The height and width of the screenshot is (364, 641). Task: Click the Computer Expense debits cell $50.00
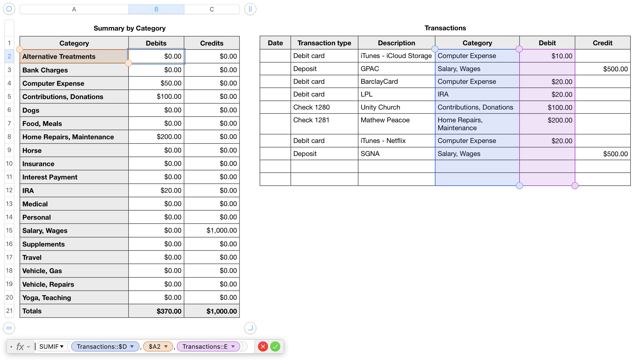point(156,83)
